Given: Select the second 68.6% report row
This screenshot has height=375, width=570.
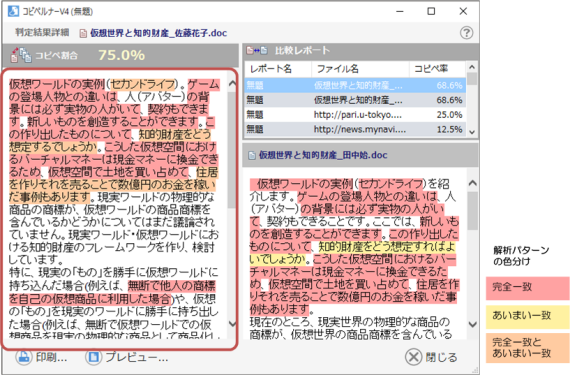Looking at the screenshot, I should (x=355, y=100).
